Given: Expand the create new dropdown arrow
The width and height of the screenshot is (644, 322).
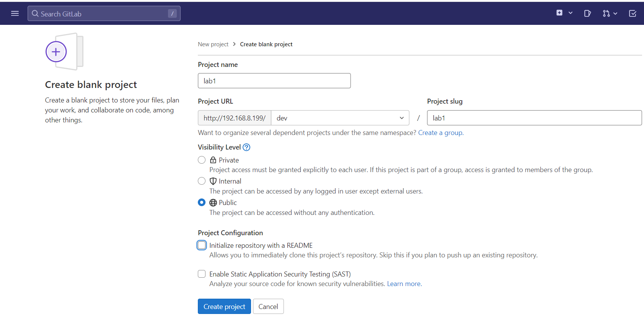Looking at the screenshot, I should [x=571, y=13].
